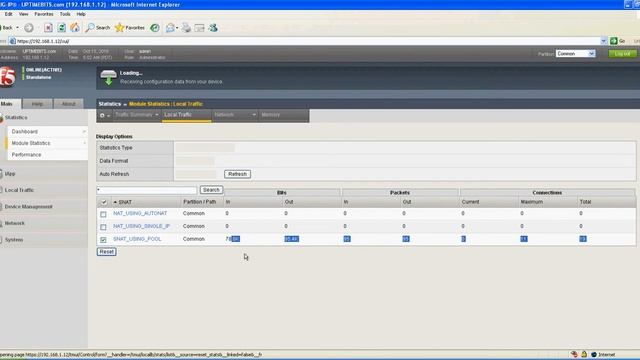Tick the NAT_USING_AUTONAT row checkbox
Image resolution: width=640 pixels, height=360 pixels.
pos(103,214)
